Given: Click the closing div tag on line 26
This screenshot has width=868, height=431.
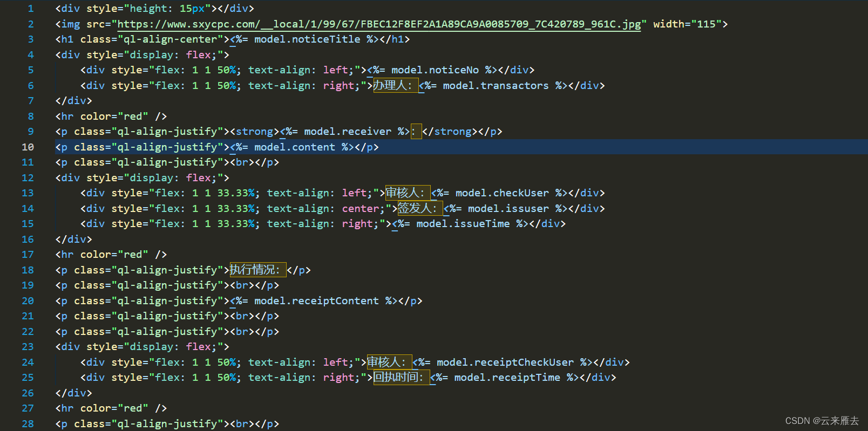Looking at the screenshot, I should click(x=74, y=393).
